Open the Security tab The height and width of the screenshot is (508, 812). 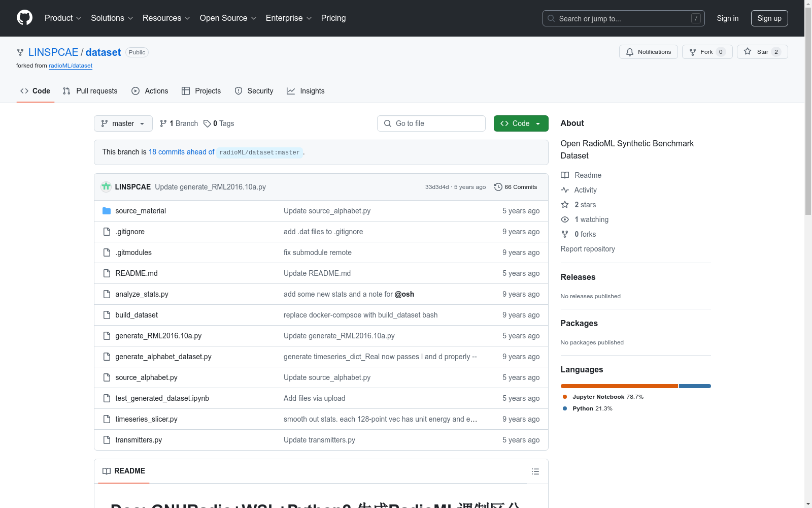pyautogui.click(x=254, y=91)
